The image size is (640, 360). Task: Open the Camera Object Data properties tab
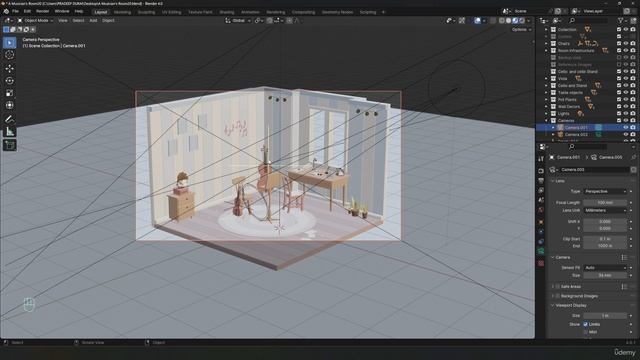pos(541,251)
